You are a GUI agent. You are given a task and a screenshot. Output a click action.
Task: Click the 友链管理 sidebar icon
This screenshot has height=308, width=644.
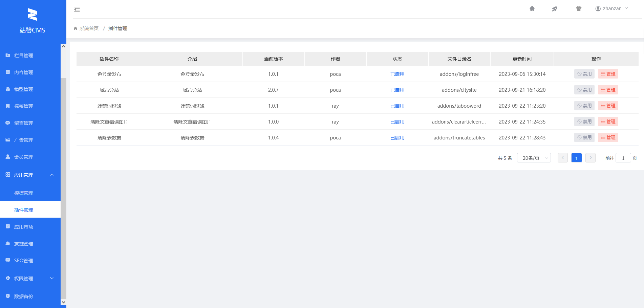tap(8, 243)
